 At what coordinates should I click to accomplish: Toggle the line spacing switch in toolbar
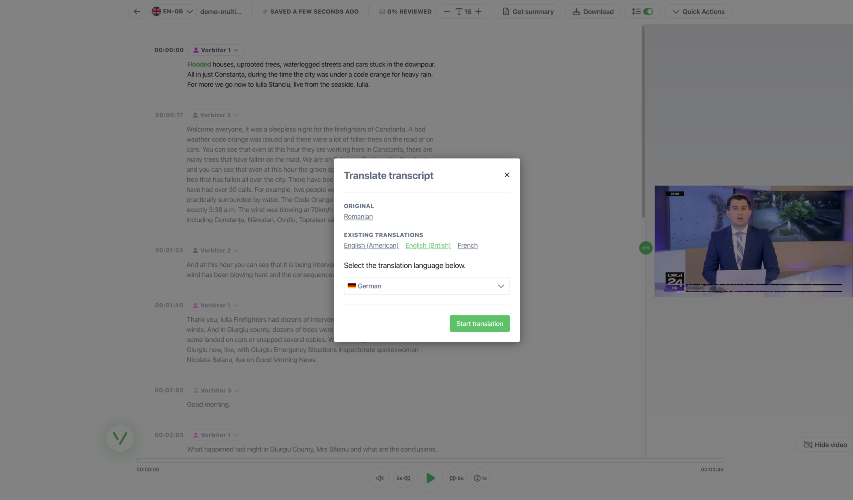(x=648, y=11)
